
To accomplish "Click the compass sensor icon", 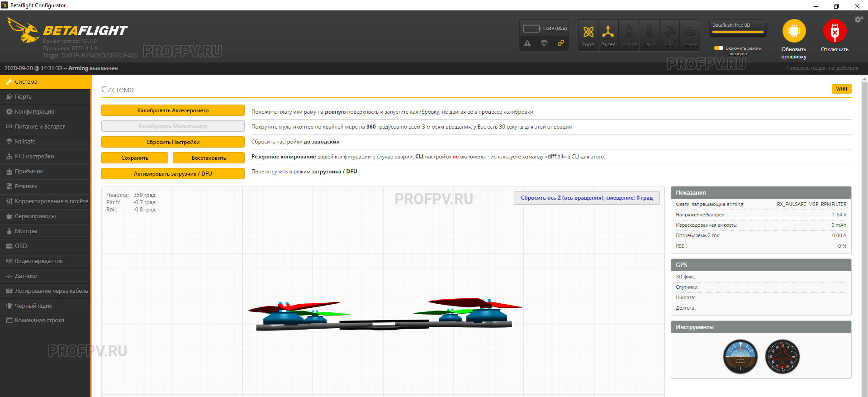I will point(629,35).
